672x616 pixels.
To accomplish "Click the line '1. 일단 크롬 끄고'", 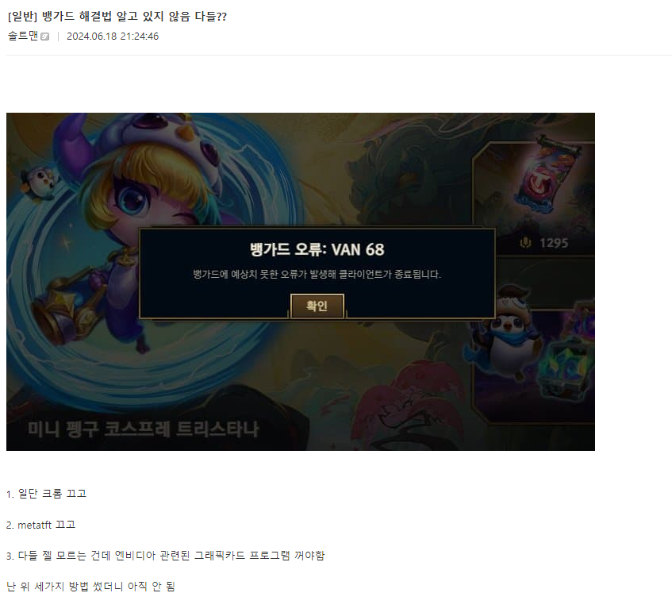I will 46,494.
